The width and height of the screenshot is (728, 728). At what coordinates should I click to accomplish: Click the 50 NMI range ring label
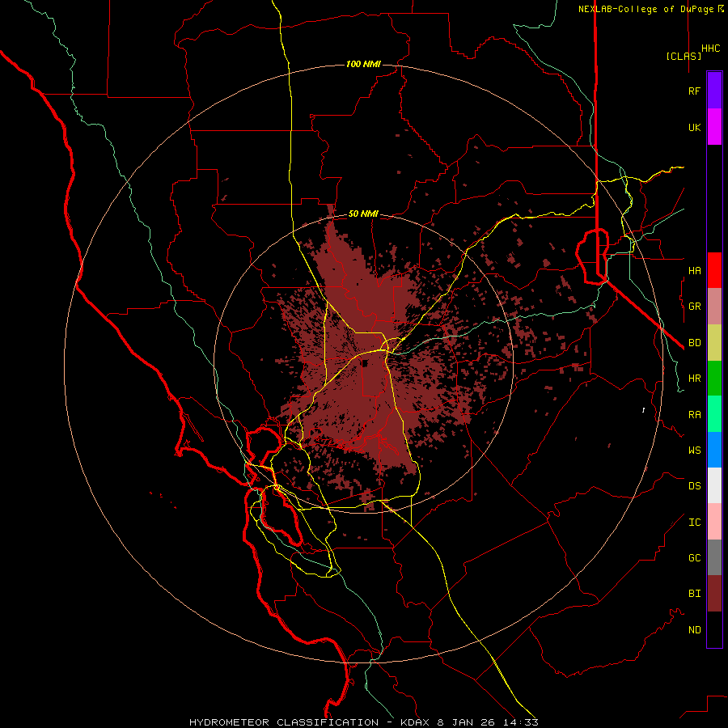(363, 214)
